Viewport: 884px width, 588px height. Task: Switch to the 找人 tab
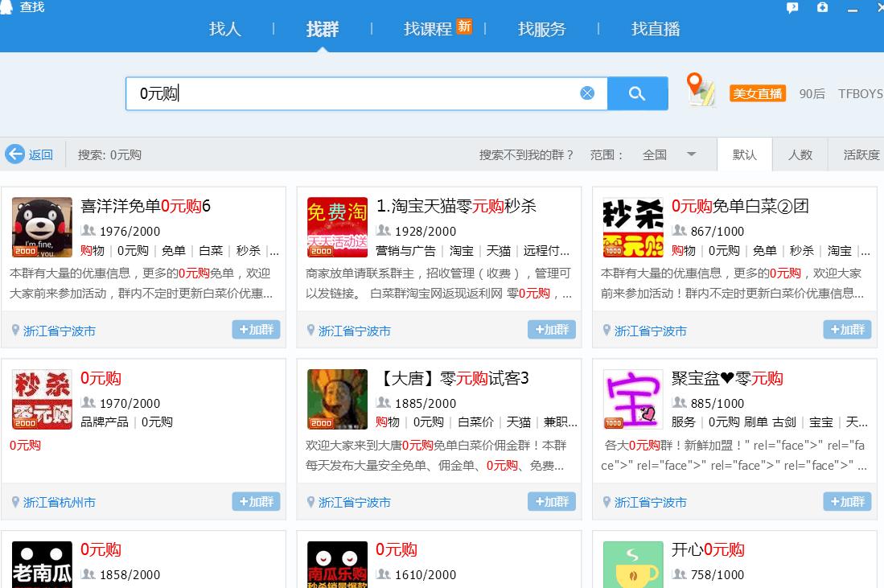(224, 28)
